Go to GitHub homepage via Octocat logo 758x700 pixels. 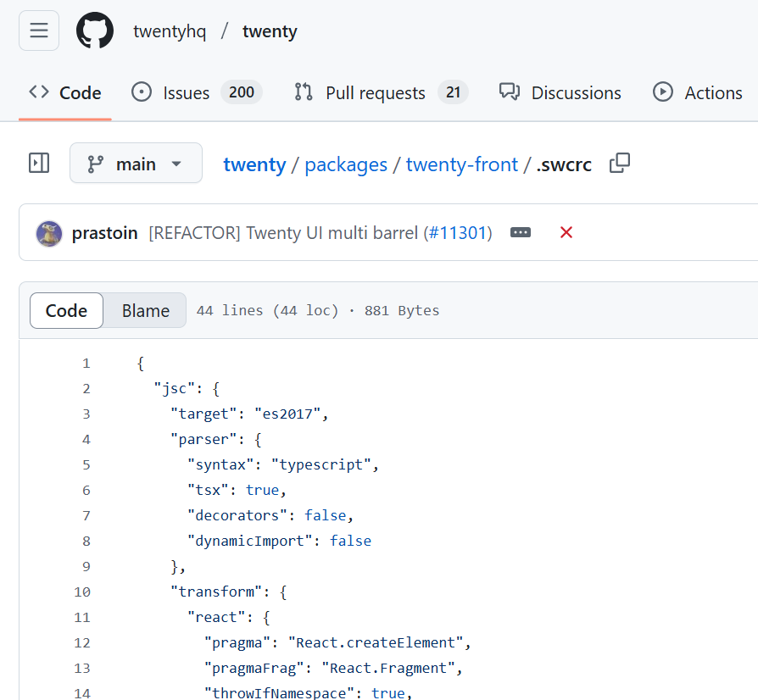point(95,31)
